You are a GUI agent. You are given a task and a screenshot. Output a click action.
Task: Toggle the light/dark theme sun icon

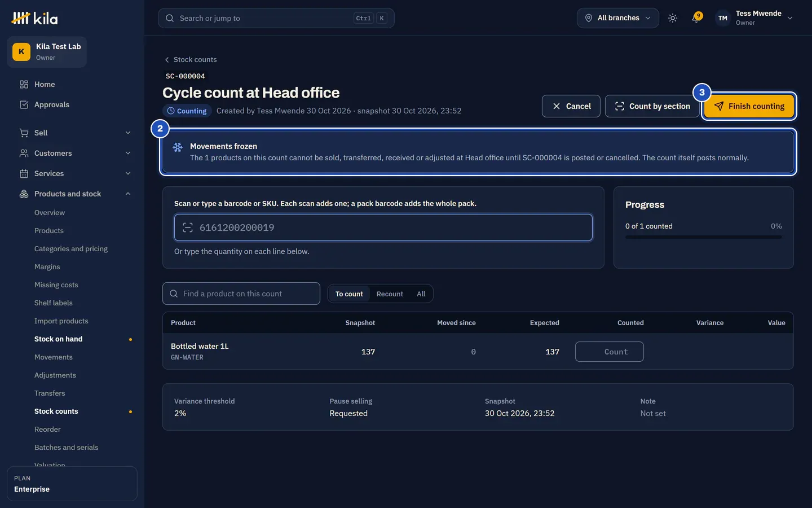pos(673,18)
